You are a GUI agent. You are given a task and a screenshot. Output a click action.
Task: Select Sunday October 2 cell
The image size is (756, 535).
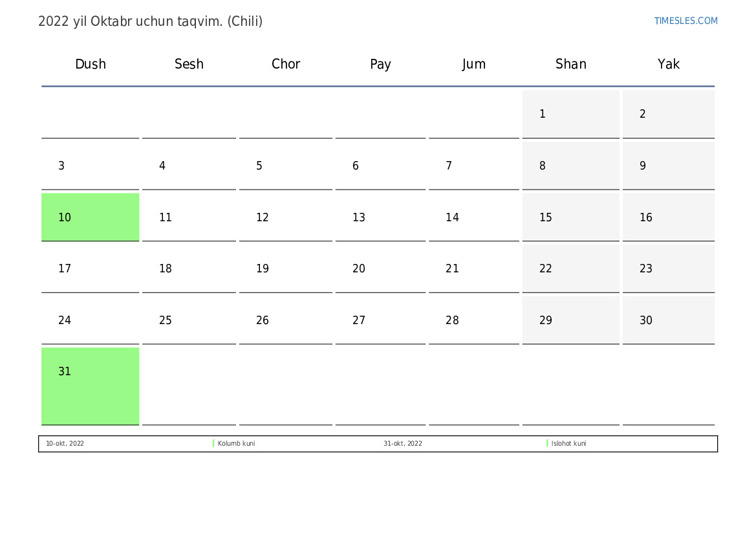click(x=668, y=114)
